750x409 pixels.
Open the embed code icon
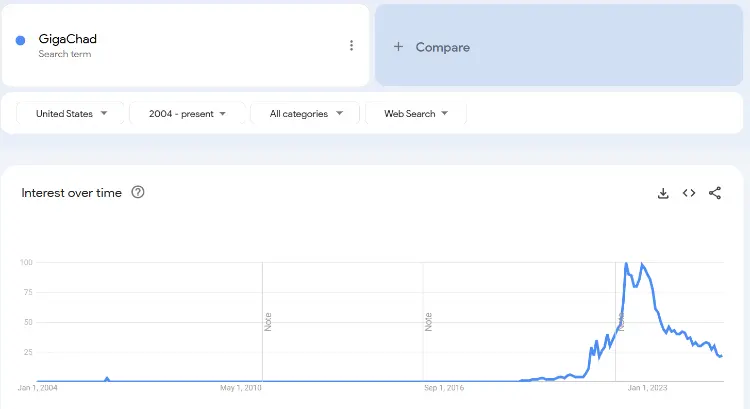(689, 193)
